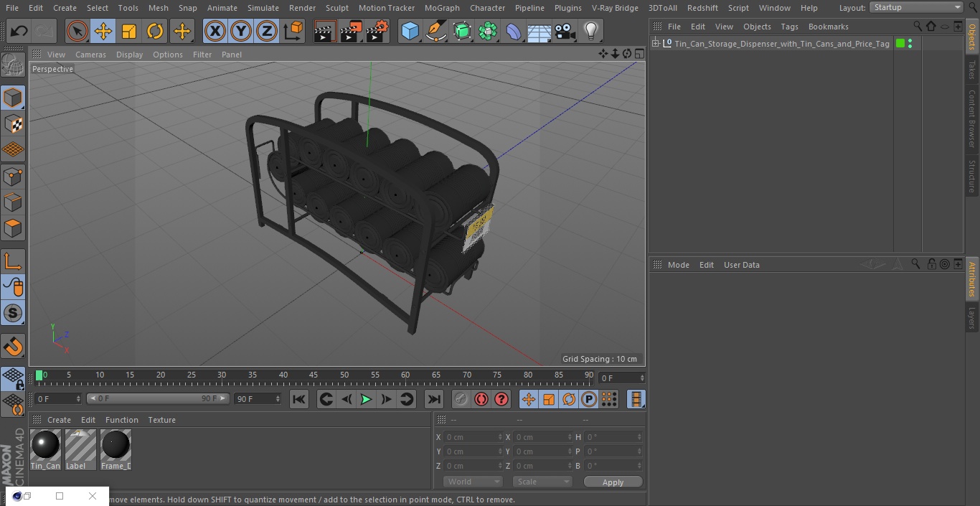
Task: Activate the Move tool
Action: tap(103, 31)
